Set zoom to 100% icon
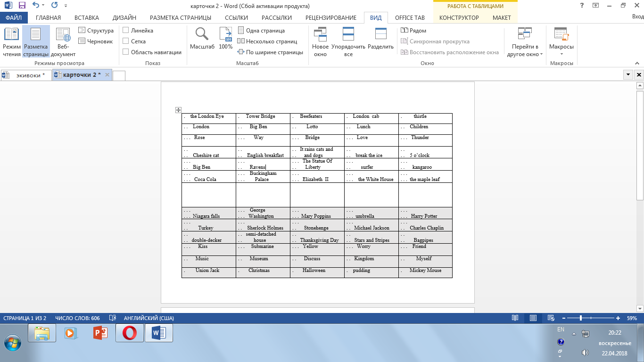644x362 pixels. [x=226, y=39]
